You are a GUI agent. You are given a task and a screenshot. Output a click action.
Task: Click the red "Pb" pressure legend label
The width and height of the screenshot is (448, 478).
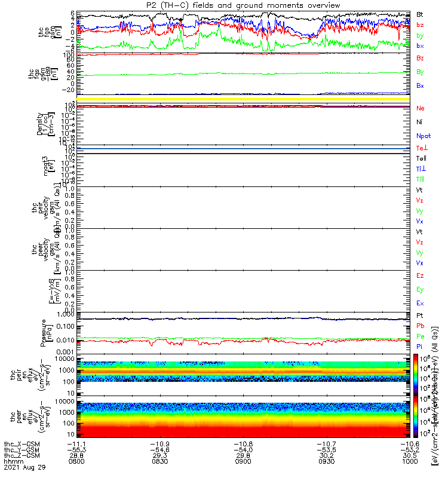pos(421,326)
